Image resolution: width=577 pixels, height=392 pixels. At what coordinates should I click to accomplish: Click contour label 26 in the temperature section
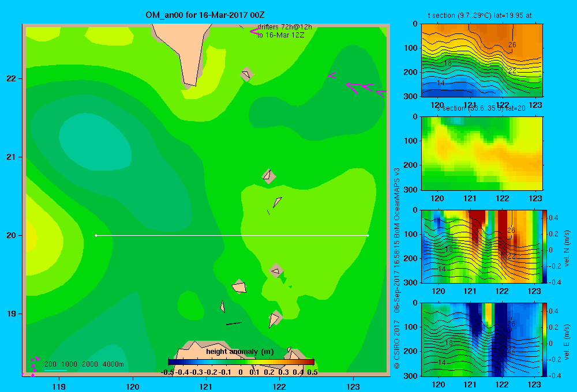[512, 45]
